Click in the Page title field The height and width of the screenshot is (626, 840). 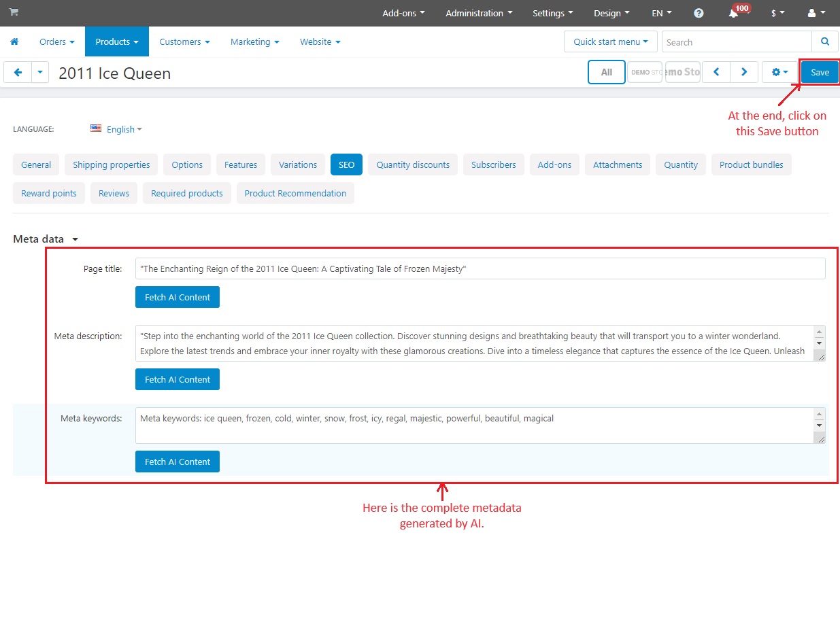click(x=480, y=268)
